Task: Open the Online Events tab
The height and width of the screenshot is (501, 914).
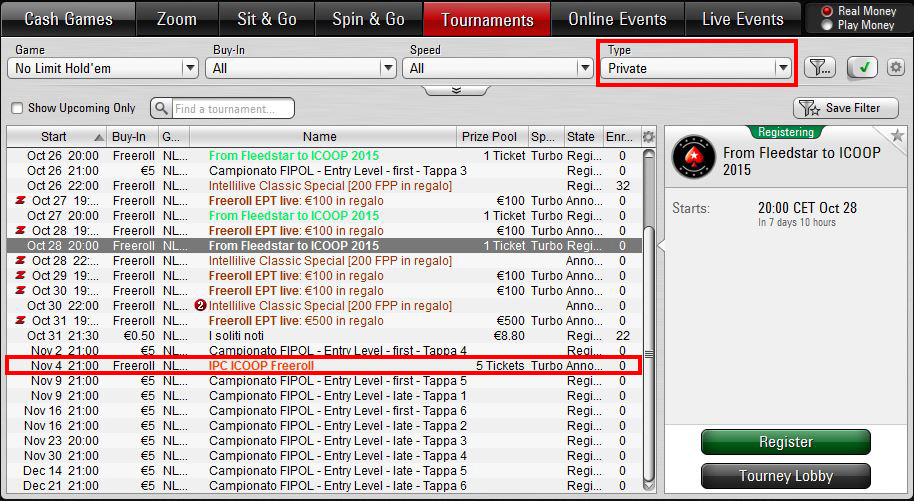Action: click(617, 19)
